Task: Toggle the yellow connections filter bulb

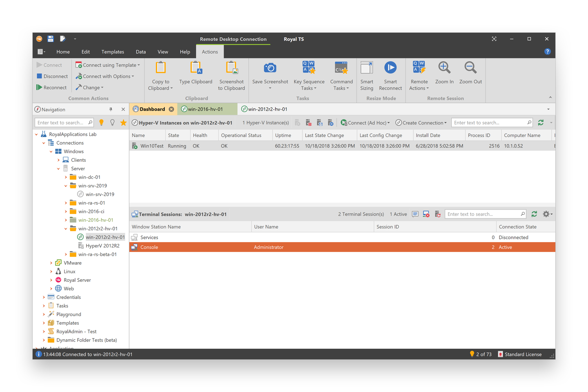Action: 101,122
